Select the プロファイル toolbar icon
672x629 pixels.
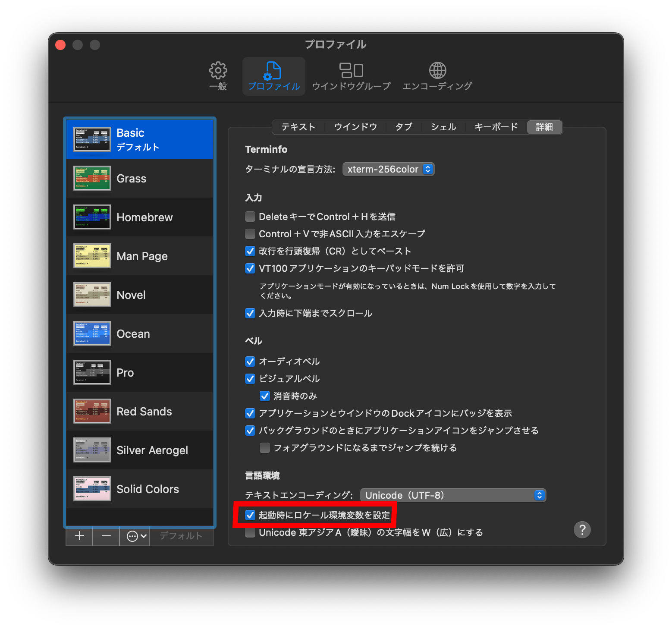pos(273,75)
